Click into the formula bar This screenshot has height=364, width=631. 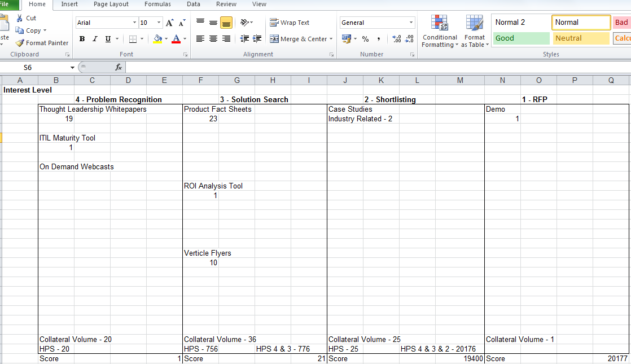coord(378,68)
